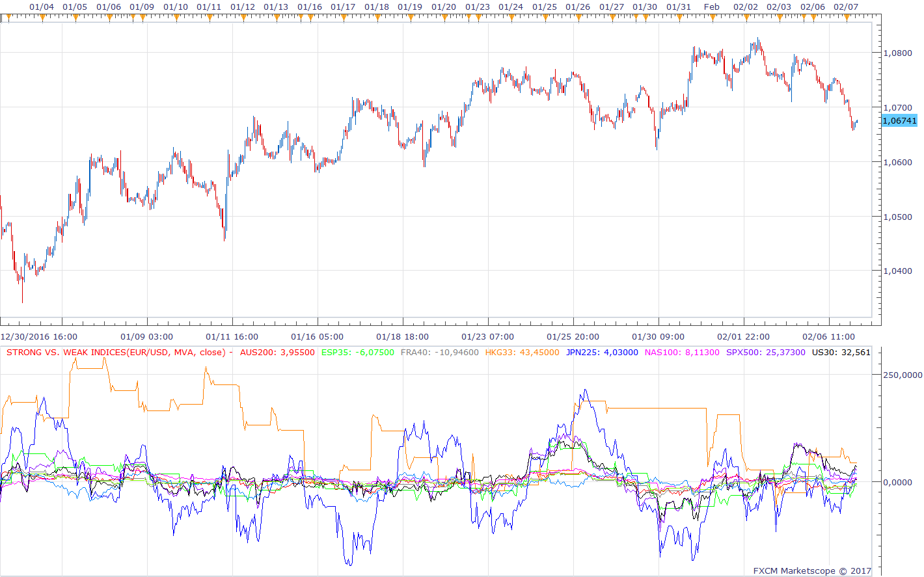Click the 01/06 date label on top axis
924x577 pixels.
point(109,7)
